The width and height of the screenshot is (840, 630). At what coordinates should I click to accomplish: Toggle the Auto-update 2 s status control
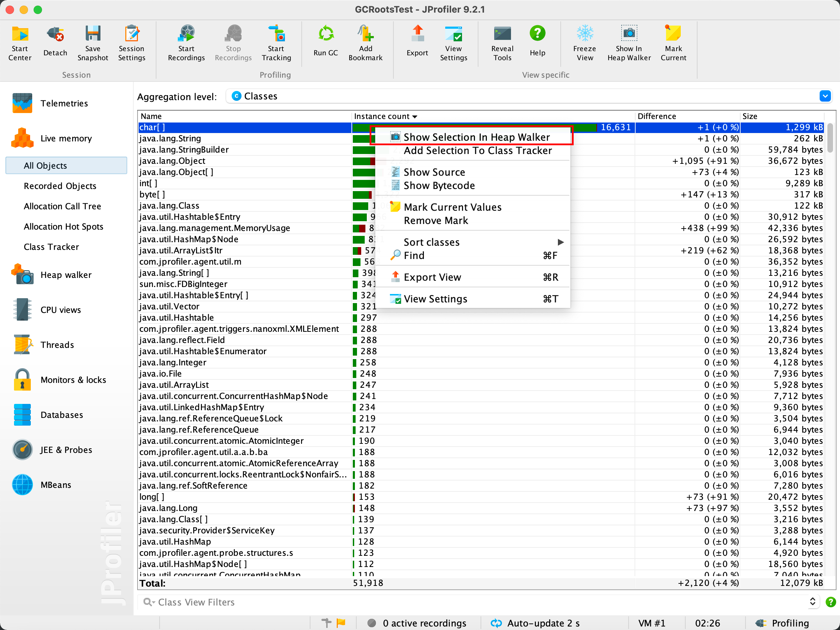pos(535,623)
